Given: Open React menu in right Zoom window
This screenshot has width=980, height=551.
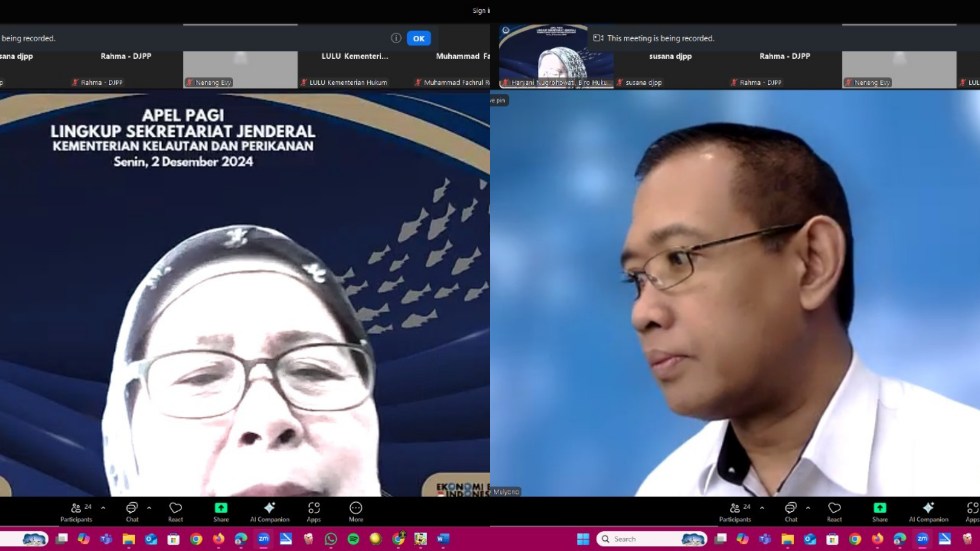Looking at the screenshot, I should pyautogui.click(x=835, y=512).
